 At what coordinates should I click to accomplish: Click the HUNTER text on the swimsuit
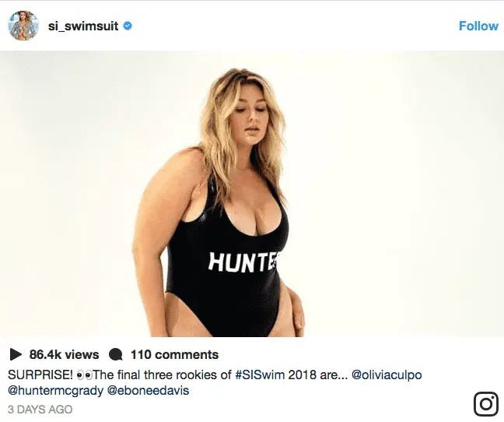pos(241,263)
